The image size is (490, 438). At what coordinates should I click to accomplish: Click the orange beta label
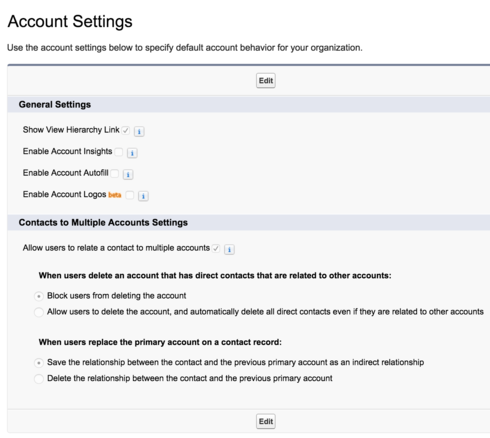tap(115, 195)
